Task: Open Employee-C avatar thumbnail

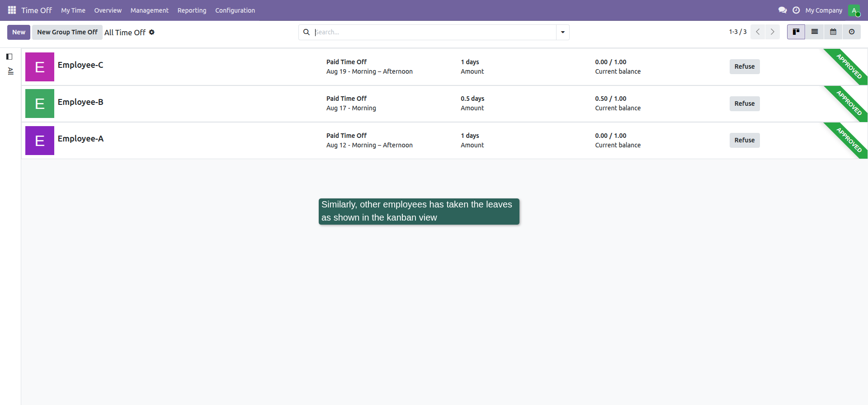Action: (40, 67)
